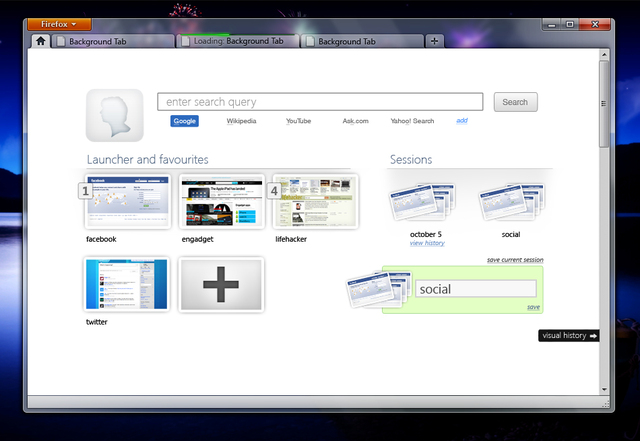
Task: Click the number 1 badge on facebook
Action: tap(85, 191)
